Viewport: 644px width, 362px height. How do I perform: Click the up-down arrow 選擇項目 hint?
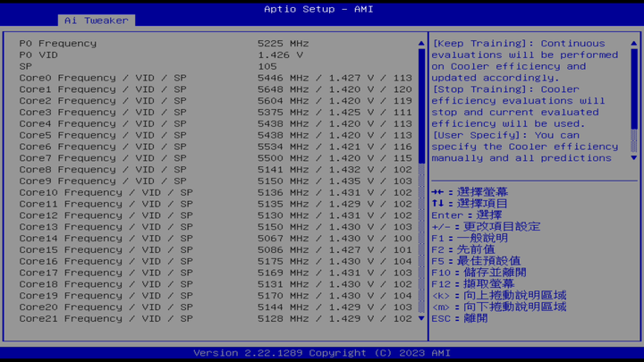pos(470,204)
